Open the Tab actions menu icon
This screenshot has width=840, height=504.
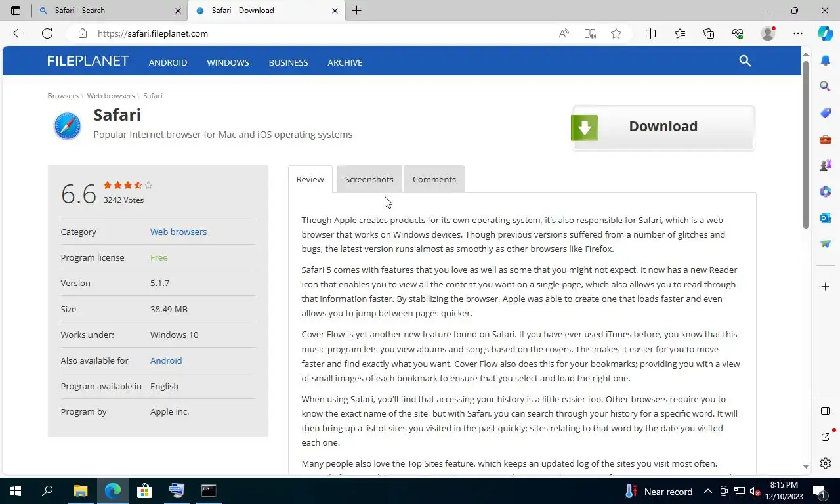click(16, 10)
